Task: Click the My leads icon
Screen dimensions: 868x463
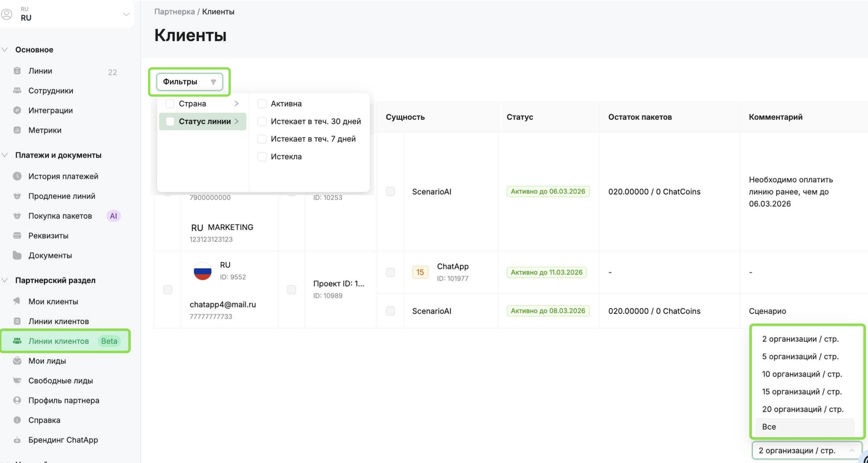Action: pyautogui.click(x=17, y=360)
